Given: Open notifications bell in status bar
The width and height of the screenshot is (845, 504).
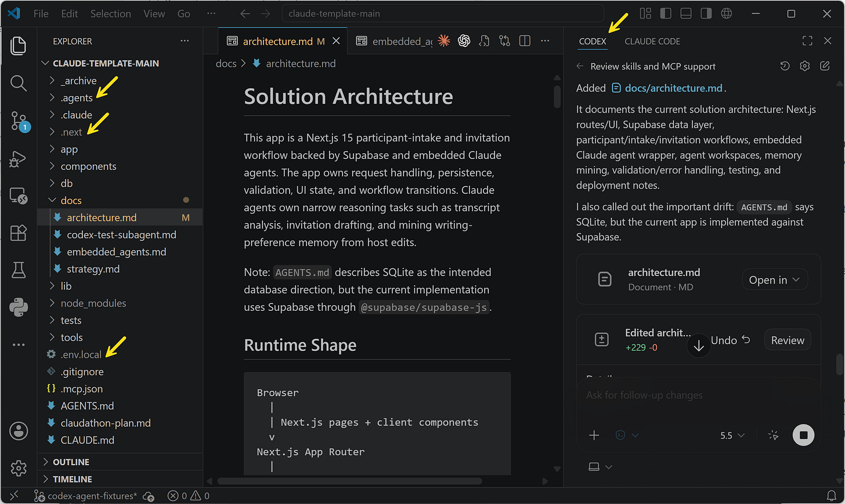Looking at the screenshot, I should tap(832, 496).
